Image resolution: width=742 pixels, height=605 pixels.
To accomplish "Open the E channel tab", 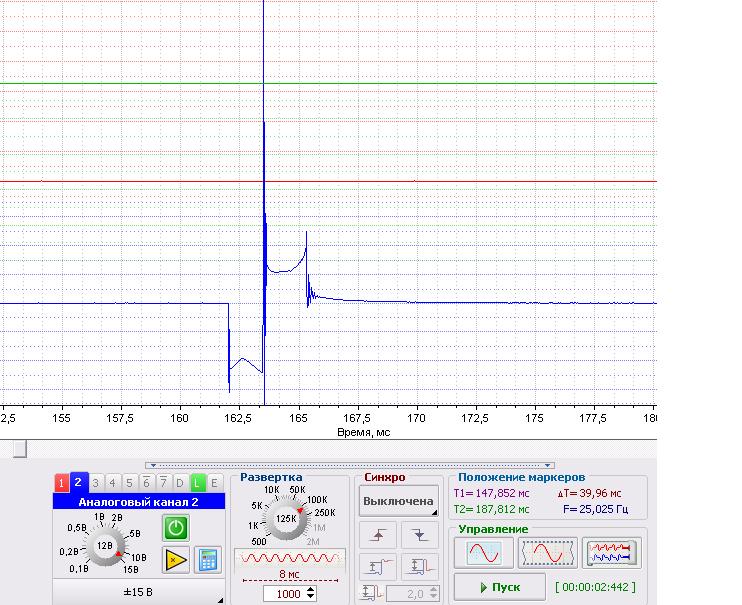I will point(214,483).
